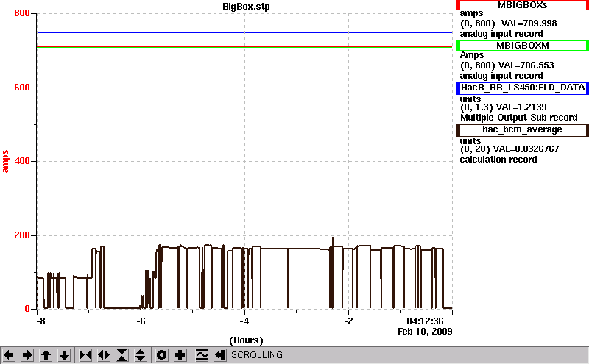The image size is (589, 364).
Task: Click the -8 hours x-axis tick
Action: pos(40,321)
